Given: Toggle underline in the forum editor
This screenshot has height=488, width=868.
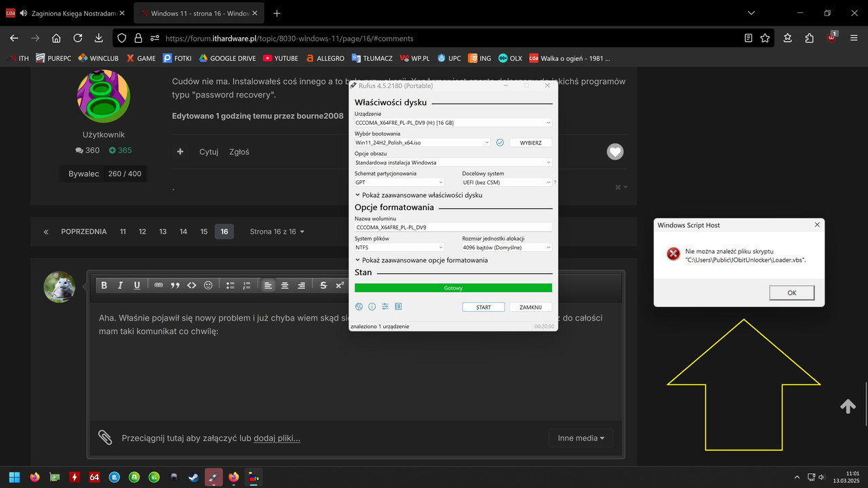Looking at the screenshot, I should click(137, 285).
